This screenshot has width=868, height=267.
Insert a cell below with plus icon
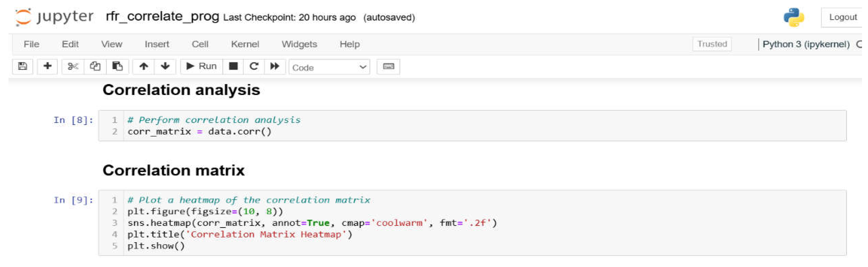[47, 66]
